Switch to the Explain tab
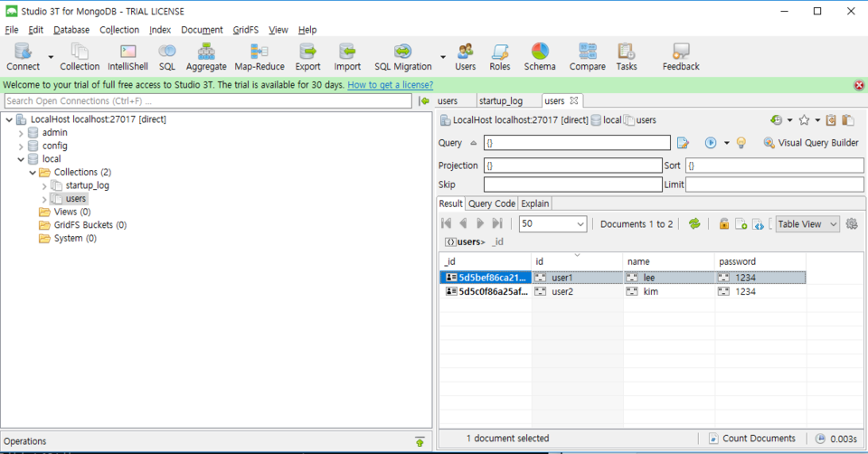This screenshot has width=868, height=454. 534,203
